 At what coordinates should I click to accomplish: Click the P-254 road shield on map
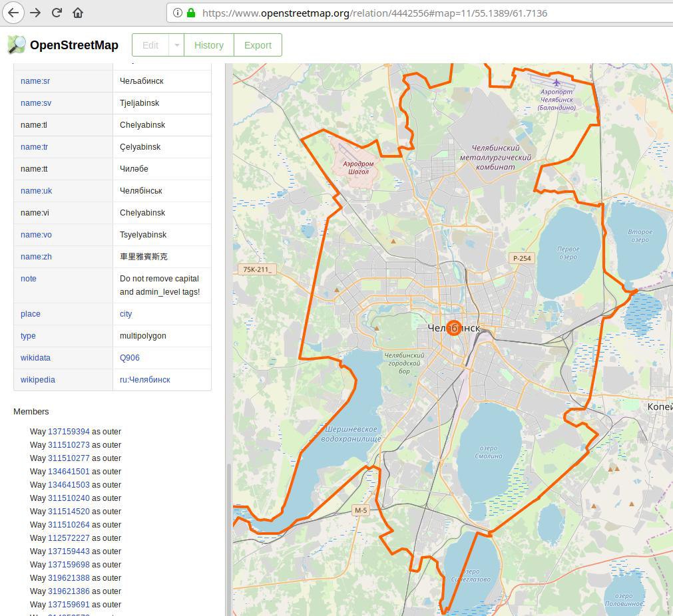click(521, 258)
